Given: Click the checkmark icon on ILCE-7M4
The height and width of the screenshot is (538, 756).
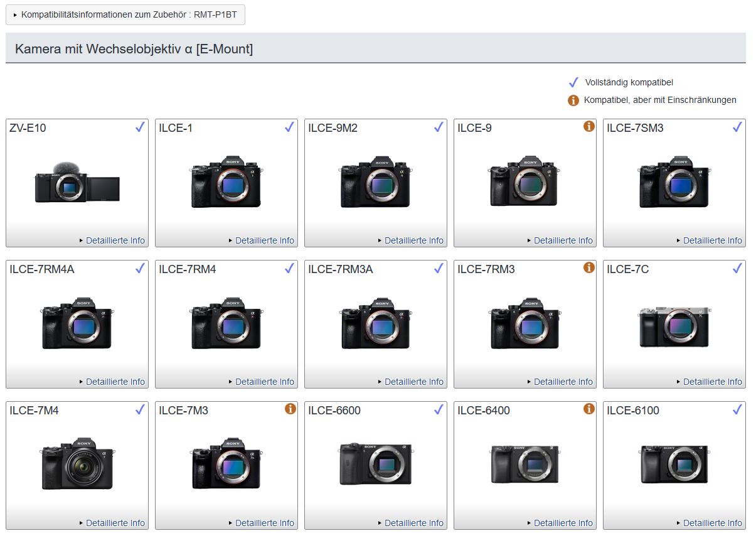Looking at the screenshot, I should point(140,409).
